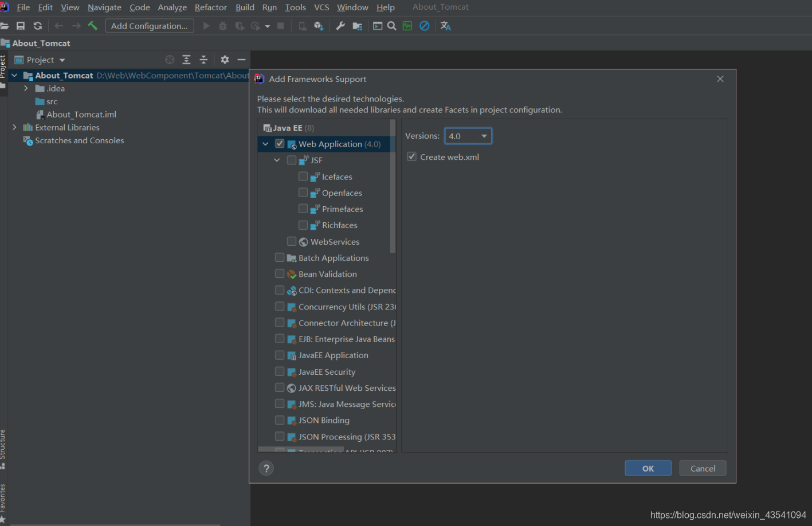
Task: Open the Help menu
Action: pyautogui.click(x=386, y=7)
